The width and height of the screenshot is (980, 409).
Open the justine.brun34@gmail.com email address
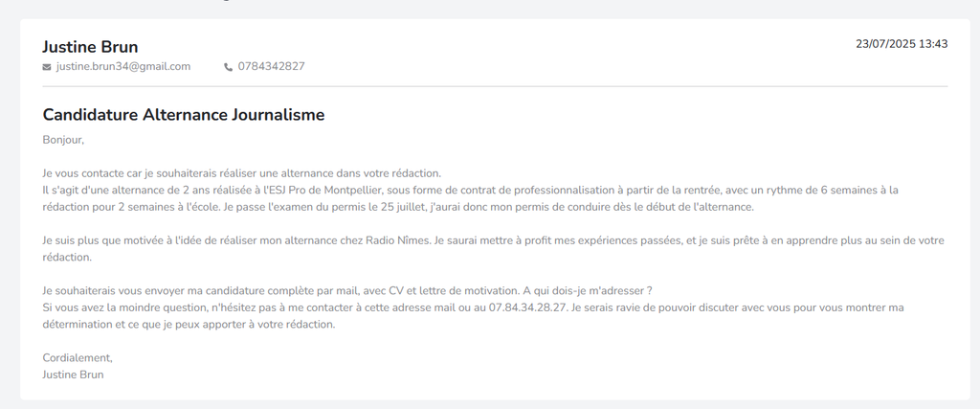coord(123,66)
